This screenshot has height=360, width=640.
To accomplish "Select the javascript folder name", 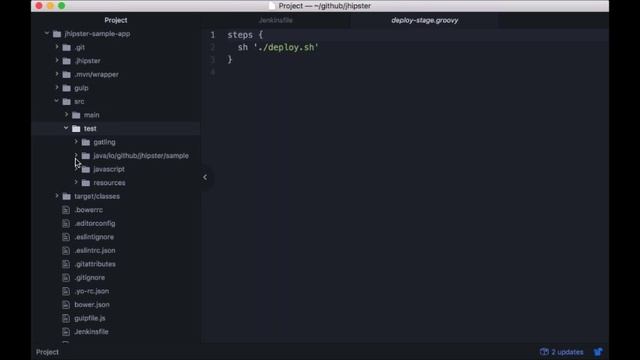I will click(109, 169).
